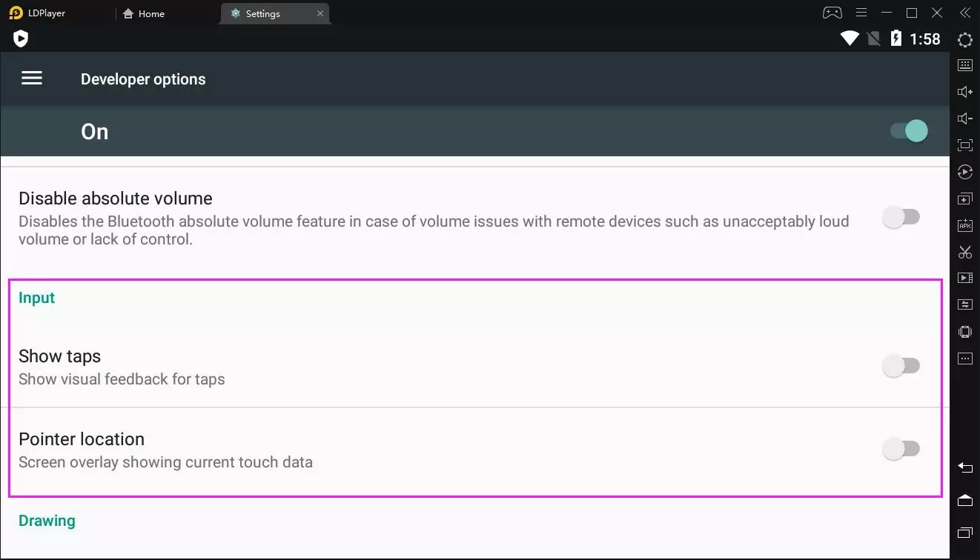Viewport: 980px width, 560px height.
Task: Open the video recorder tool
Action: (964, 278)
